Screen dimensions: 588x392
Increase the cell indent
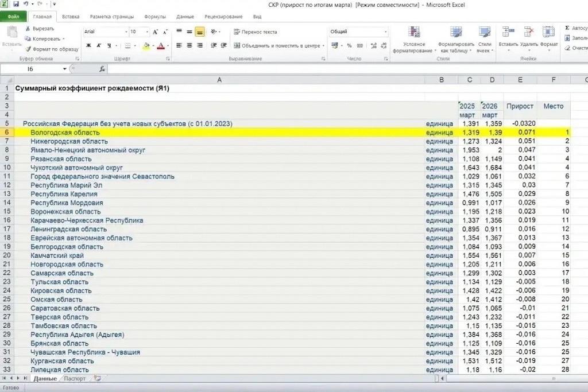point(223,45)
